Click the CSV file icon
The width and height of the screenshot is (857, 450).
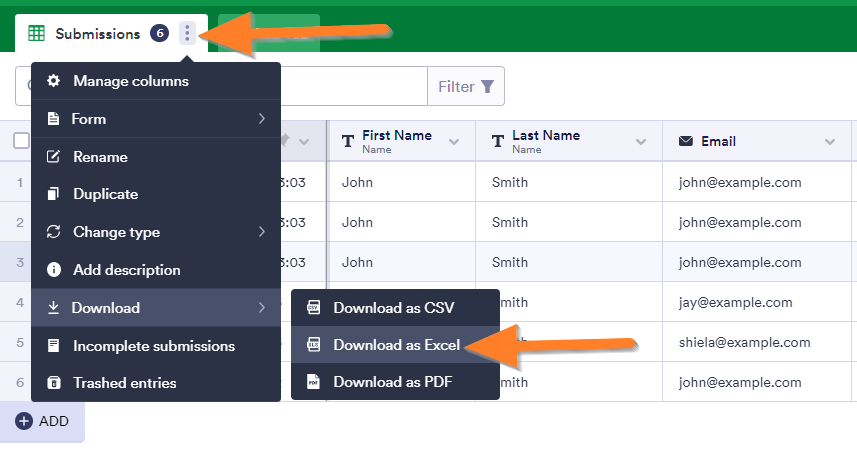(x=313, y=307)
